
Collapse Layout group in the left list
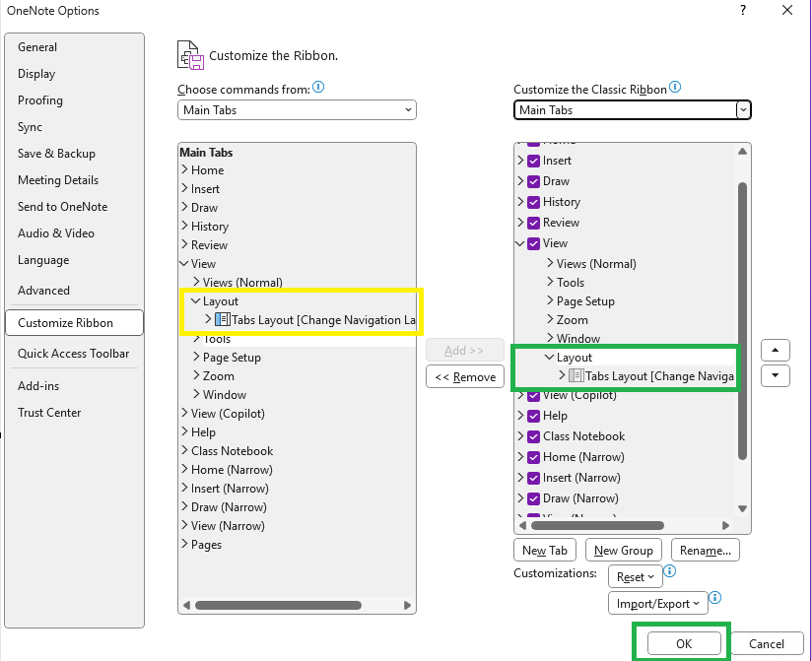tap(196, 300)
